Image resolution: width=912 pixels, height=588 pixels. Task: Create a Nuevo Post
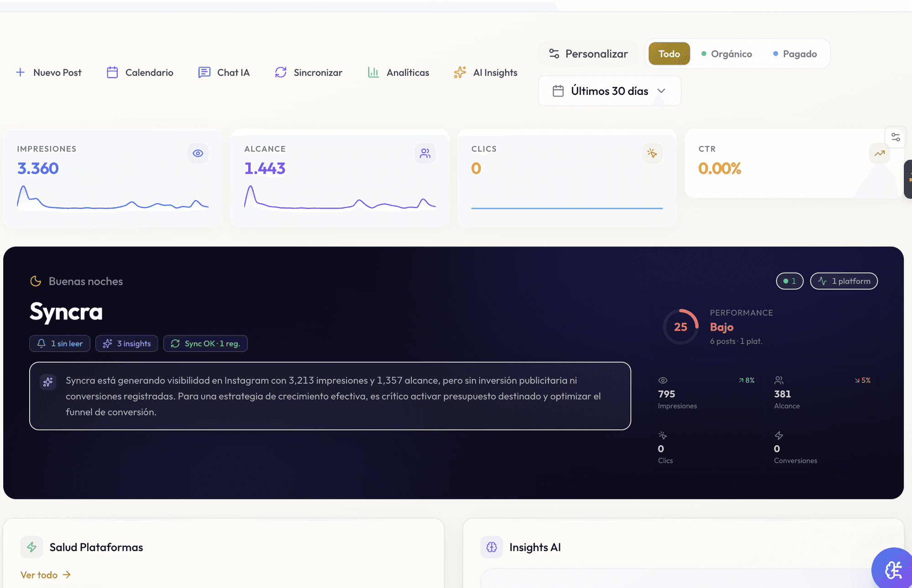48,72
